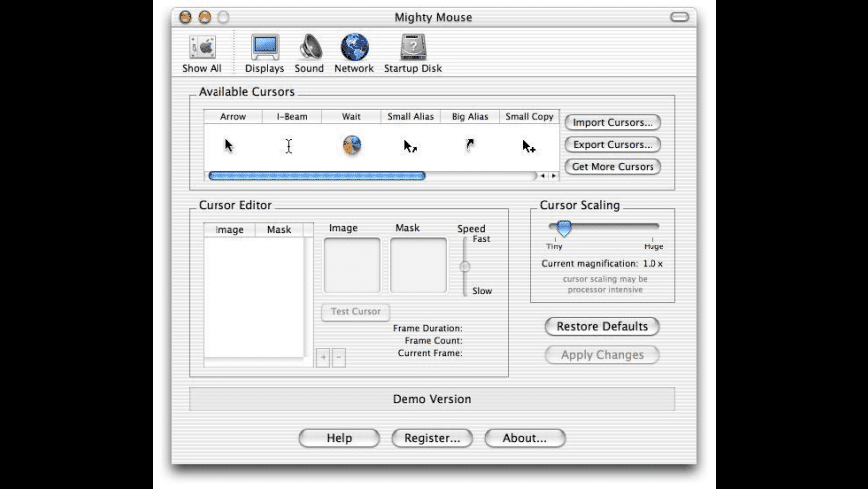
Task: Open the Displays preference pane
Action: (x=265, y=54)
